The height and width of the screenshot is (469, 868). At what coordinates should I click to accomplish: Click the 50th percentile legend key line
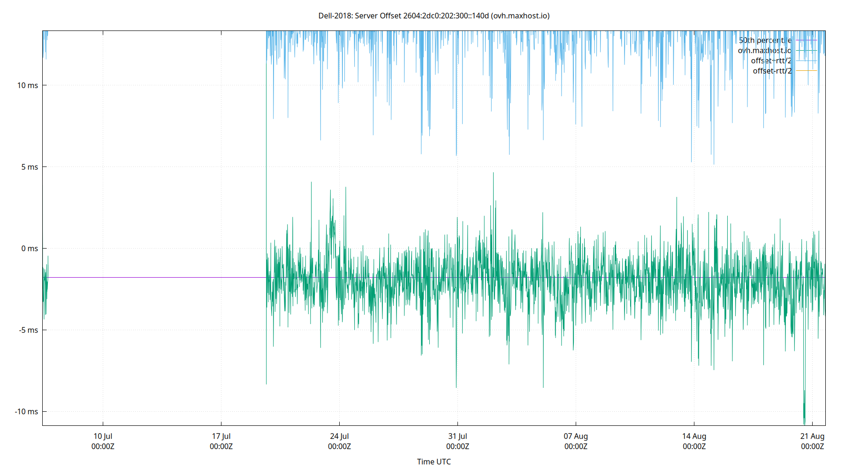point(806,40)
